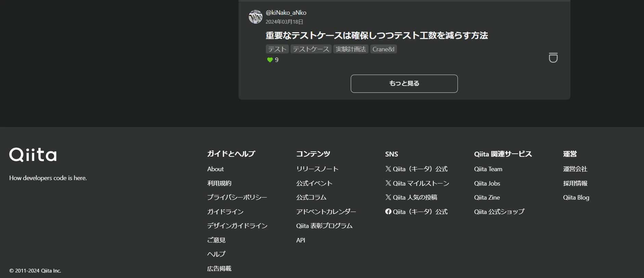644x278 pixels.
Task: Open Qiita Jobs link
Action: pyautogui.click(x=487, y=183)
